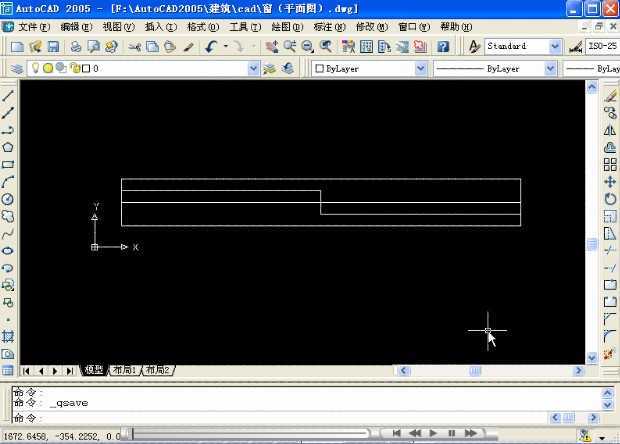Expand the layer 0 dropdown
This screenshot has width=620, height=444.
coord(253,68)
